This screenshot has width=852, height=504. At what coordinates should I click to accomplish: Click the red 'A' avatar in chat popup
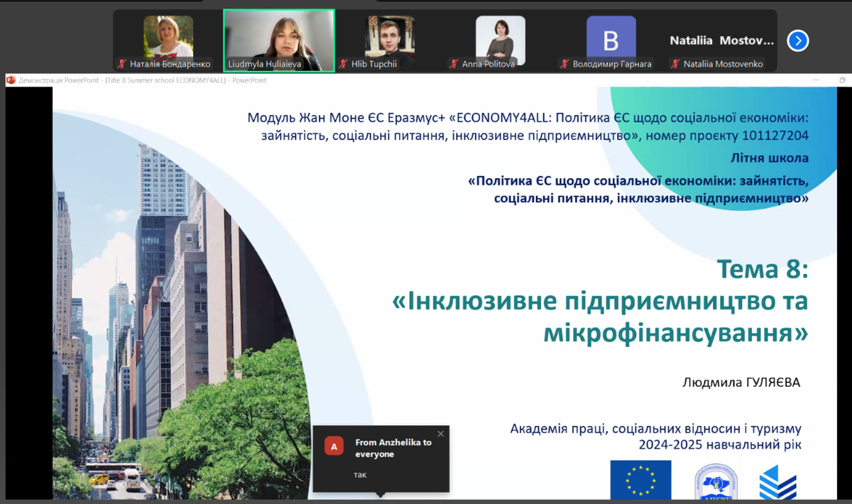334,446
